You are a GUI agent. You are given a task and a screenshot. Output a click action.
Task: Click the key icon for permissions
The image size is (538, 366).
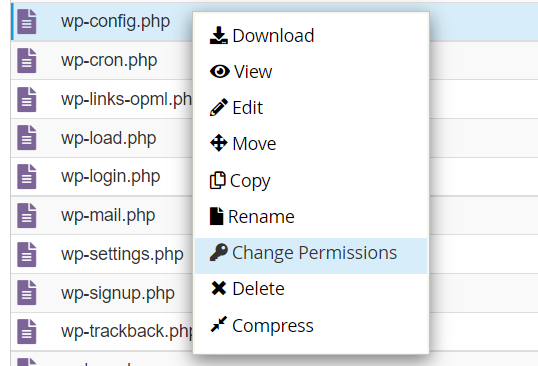(219, 252)
